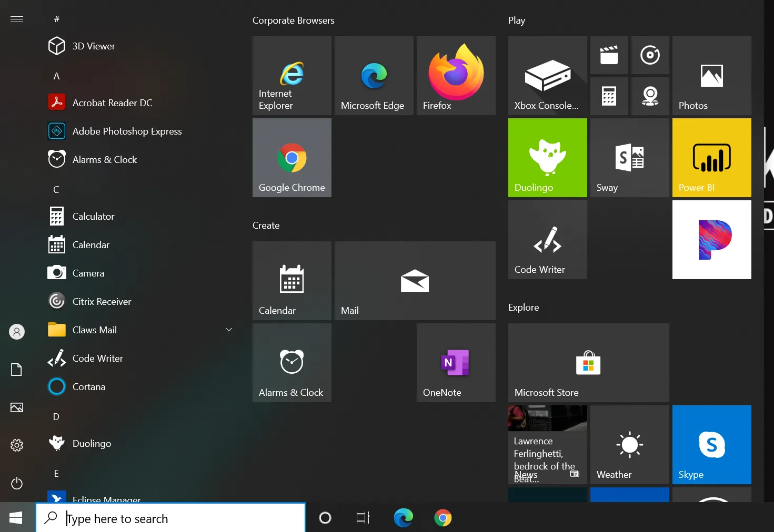Open the Mail tile
This screenshot has height=532, width=774.
(415, 281)
